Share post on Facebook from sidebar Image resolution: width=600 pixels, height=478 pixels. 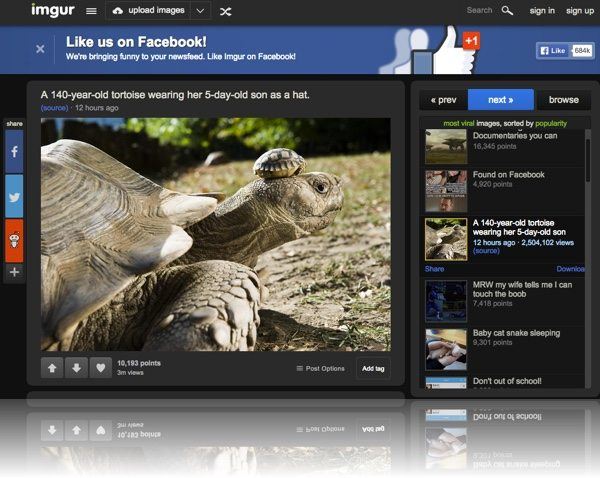pos(14,152)
